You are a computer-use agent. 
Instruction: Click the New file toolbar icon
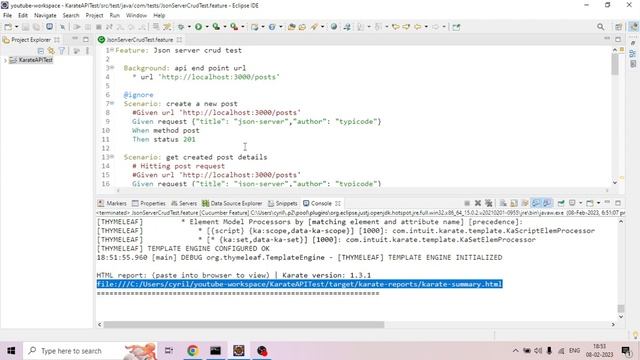(x=8, y=27)
